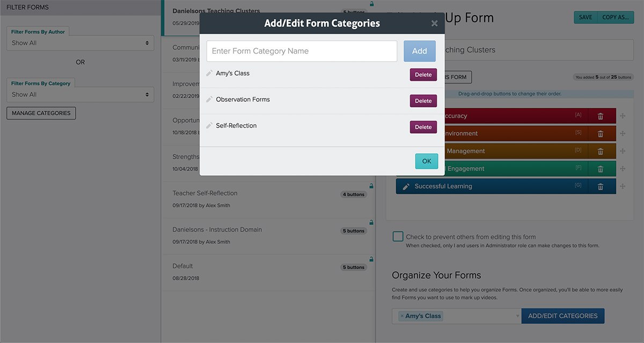Screen dimensions: 644x343
Task: Click the lock icon on the Default form
Action: tap(371, 259)
